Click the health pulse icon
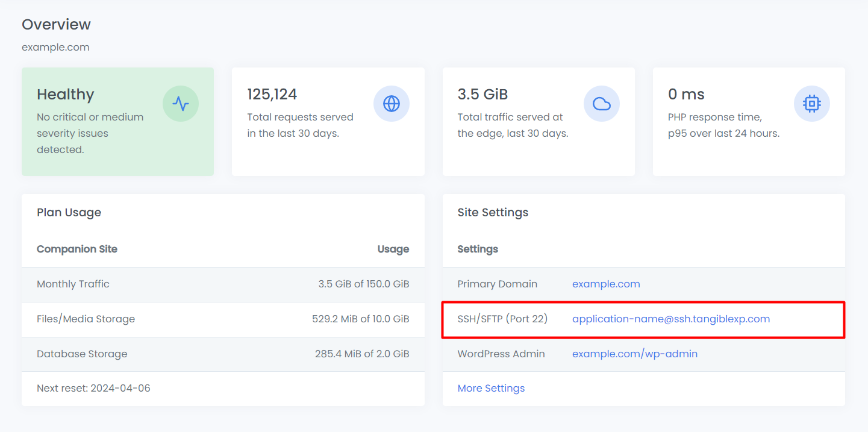The height and width of the screenshot is (432, 868). click(180, 104)
